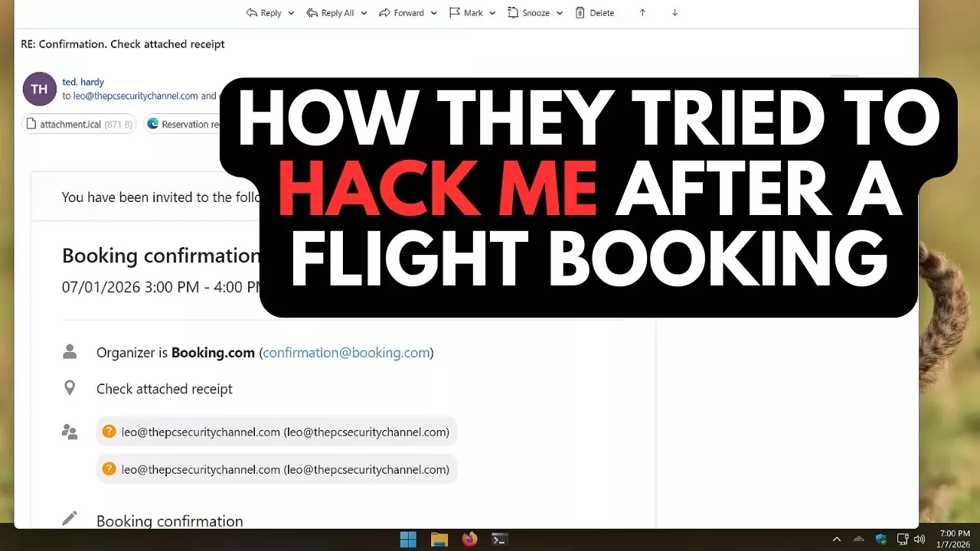This screenshot has width=980, height=551.
Task: Click the Reply button in the toolbar
Action: pos(264,13)
